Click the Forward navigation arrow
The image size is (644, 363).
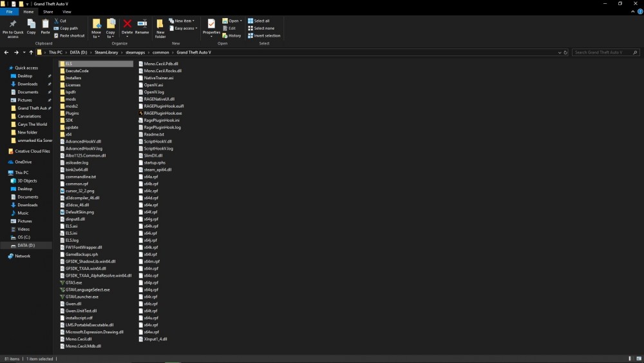click(16, 52)
